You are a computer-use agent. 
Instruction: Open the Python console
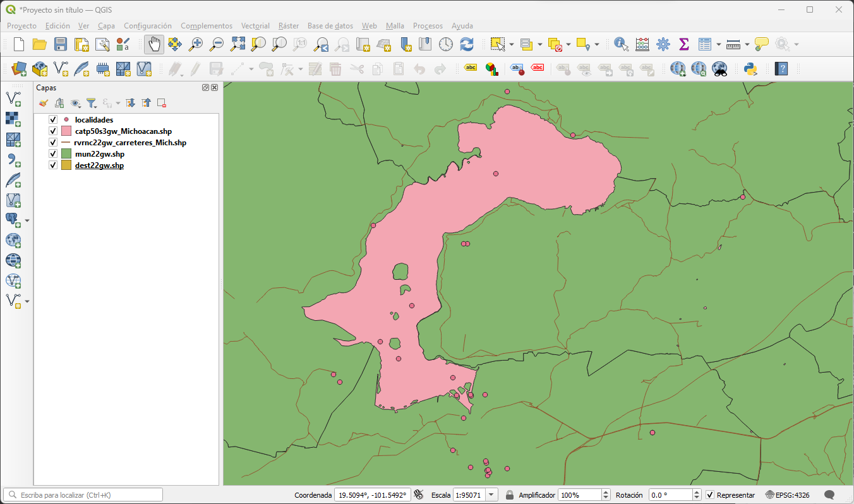(750, 68)
